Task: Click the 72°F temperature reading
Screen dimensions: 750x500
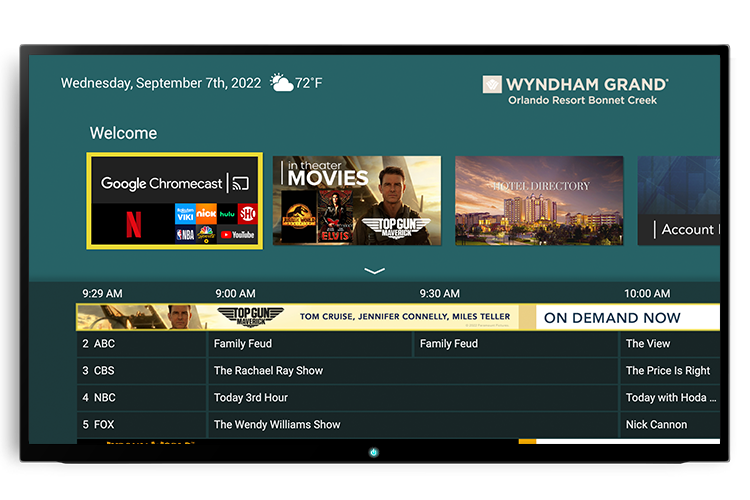Action: pyautogui.click(x=309, y=83)
